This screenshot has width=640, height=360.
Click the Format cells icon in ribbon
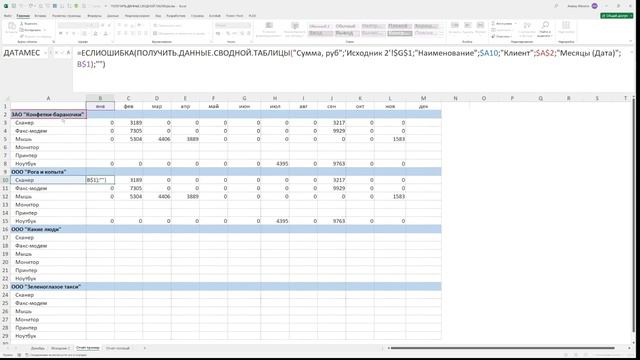pos(480,25)
